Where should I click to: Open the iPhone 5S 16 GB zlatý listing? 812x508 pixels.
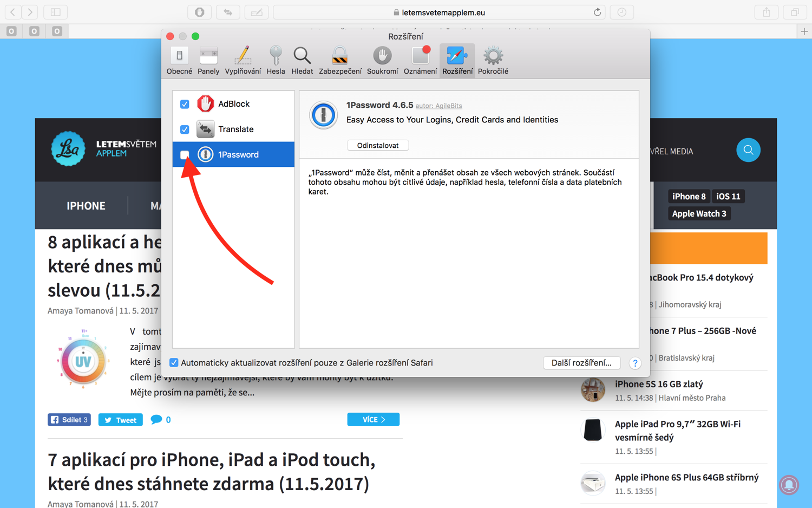[659, 384]
